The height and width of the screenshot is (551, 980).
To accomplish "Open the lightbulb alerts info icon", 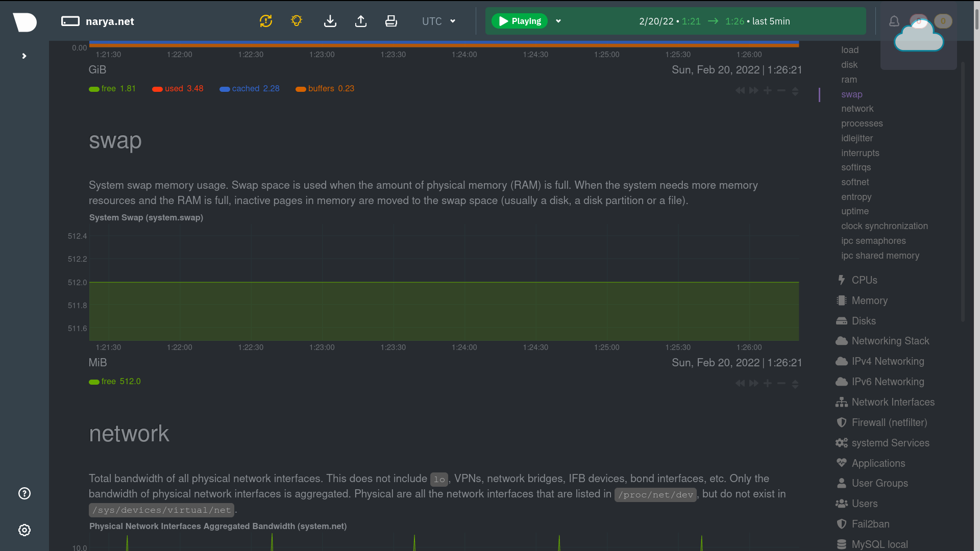I will coord(297,21).
